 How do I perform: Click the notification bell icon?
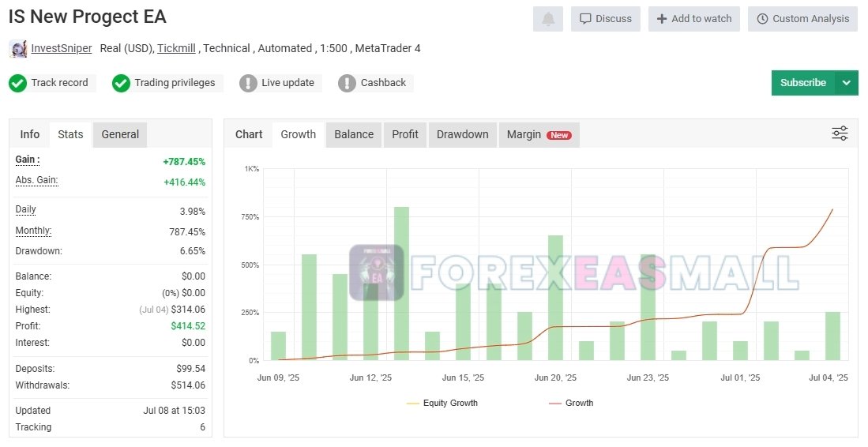tap(547, 19)
